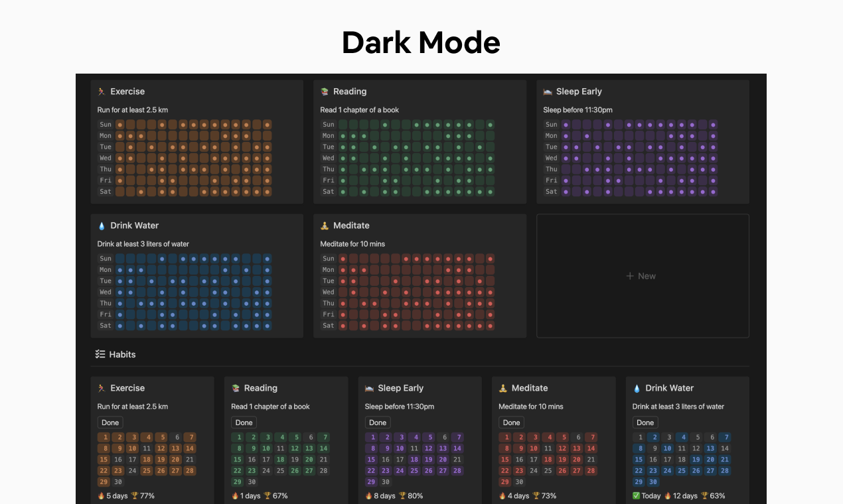Mark Exercise as Done
Image resolution: width=843 pixels, height=504 pixels.
(x=110, y=422)
